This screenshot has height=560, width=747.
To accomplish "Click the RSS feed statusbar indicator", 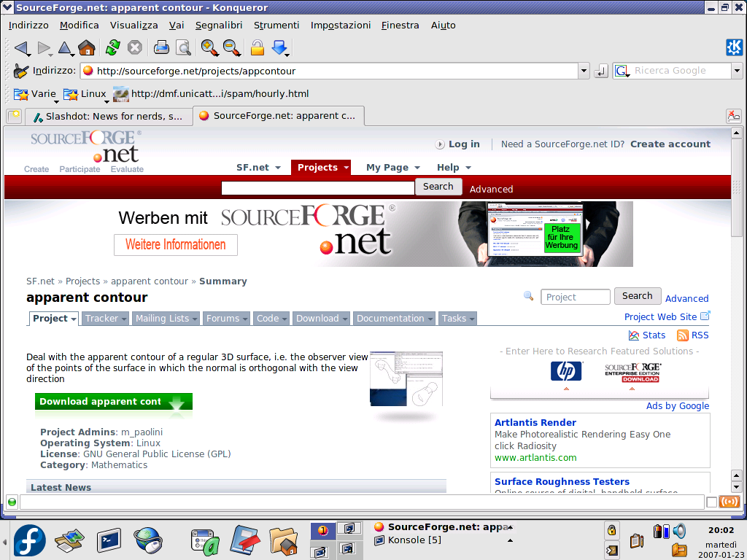I will [729, 502].
